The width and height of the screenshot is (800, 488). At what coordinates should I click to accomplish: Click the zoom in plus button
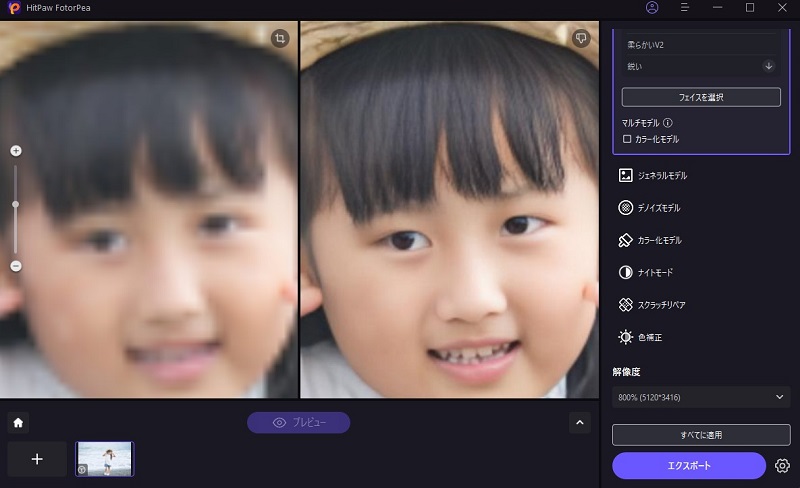coord(16,151)
